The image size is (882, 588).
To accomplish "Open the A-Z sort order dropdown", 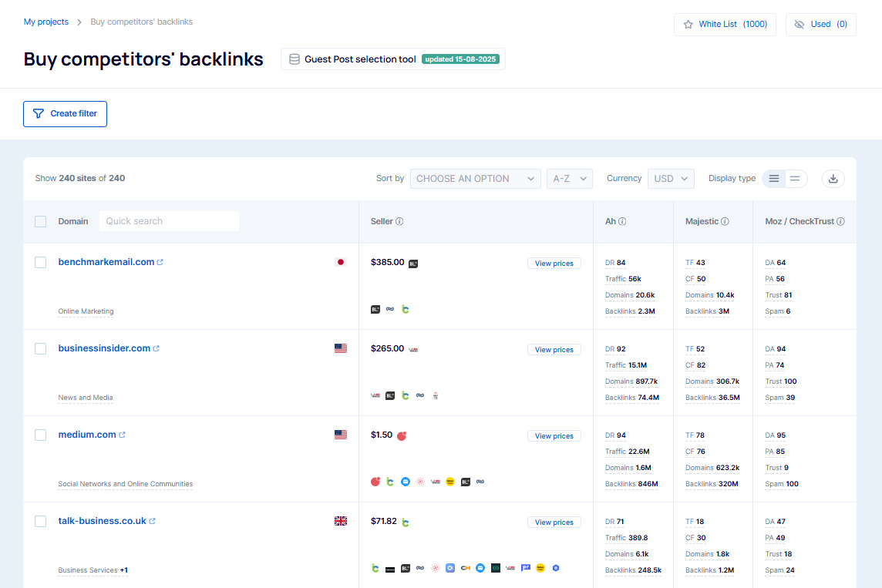I will click(569, 179).
